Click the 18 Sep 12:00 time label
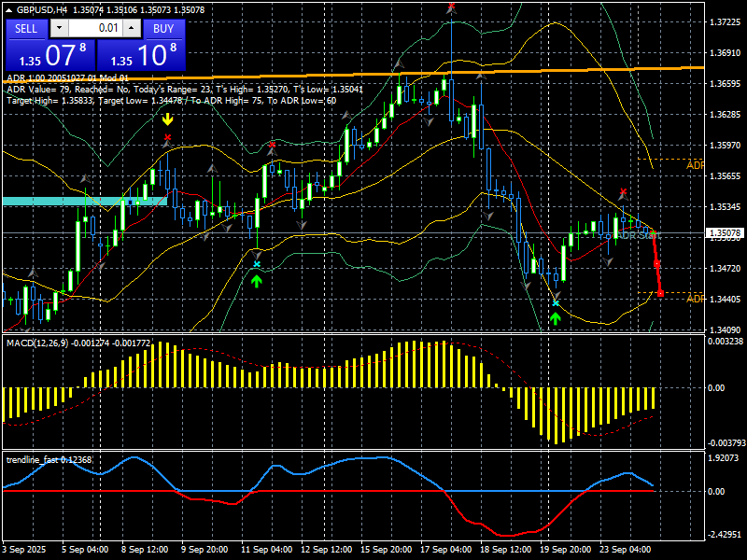Viewport: 747px width, 560px height. [x=506, y=549]
